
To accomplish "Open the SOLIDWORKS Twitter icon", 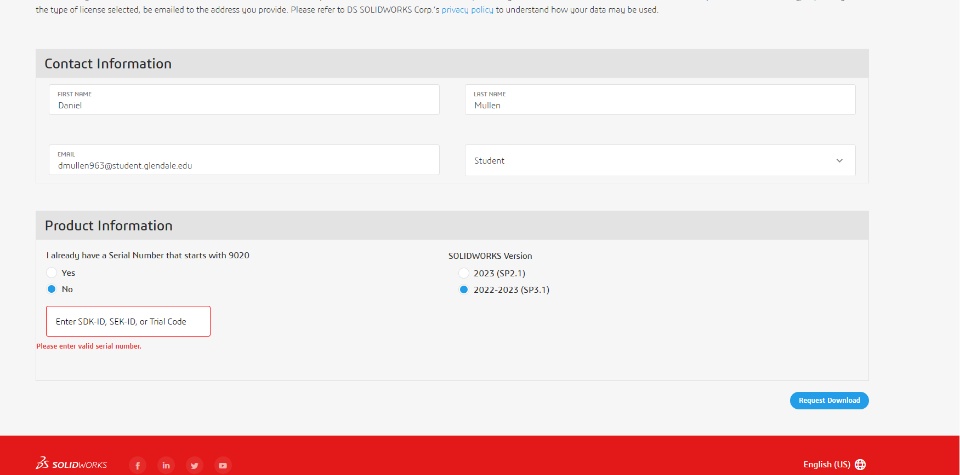I will [195, 465].
